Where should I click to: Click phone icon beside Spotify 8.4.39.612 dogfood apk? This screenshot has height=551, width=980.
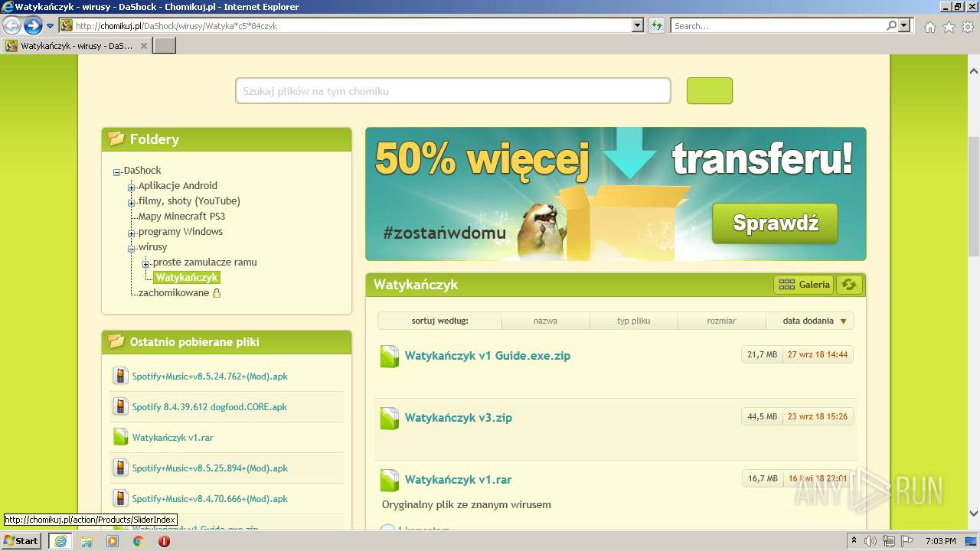tap(120, 406)
